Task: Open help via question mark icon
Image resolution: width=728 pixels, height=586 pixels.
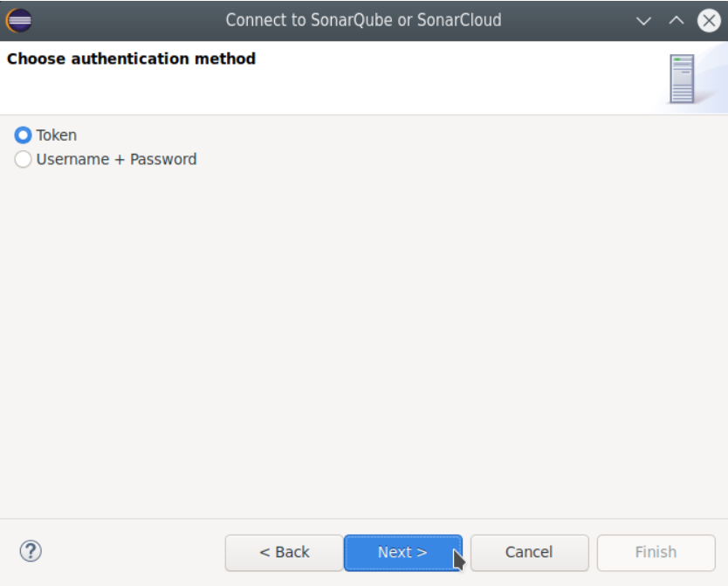Action: click(x=31, y=551)
